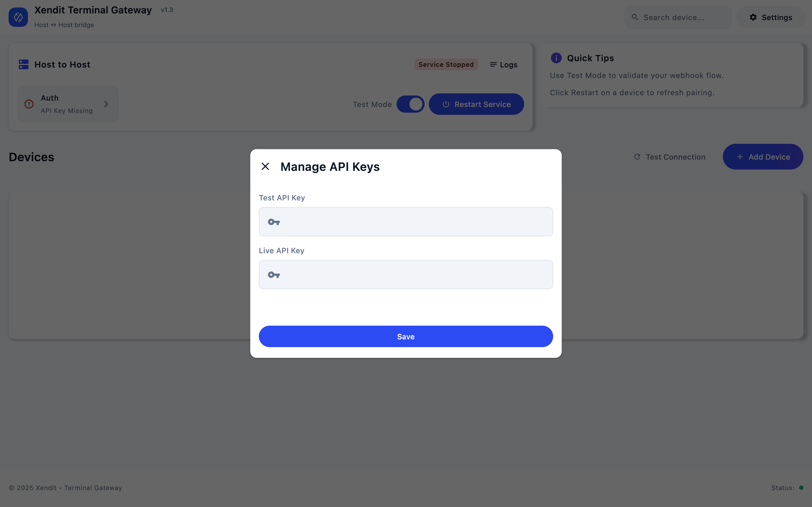Toggle Test Mode off
The height and width of the screenshot is (507, 812).
[410, 104]
